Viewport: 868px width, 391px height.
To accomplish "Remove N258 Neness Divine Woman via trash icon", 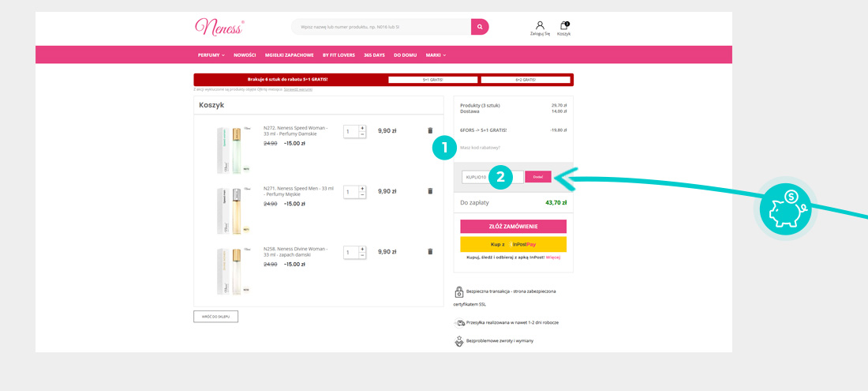I will 430,251.
